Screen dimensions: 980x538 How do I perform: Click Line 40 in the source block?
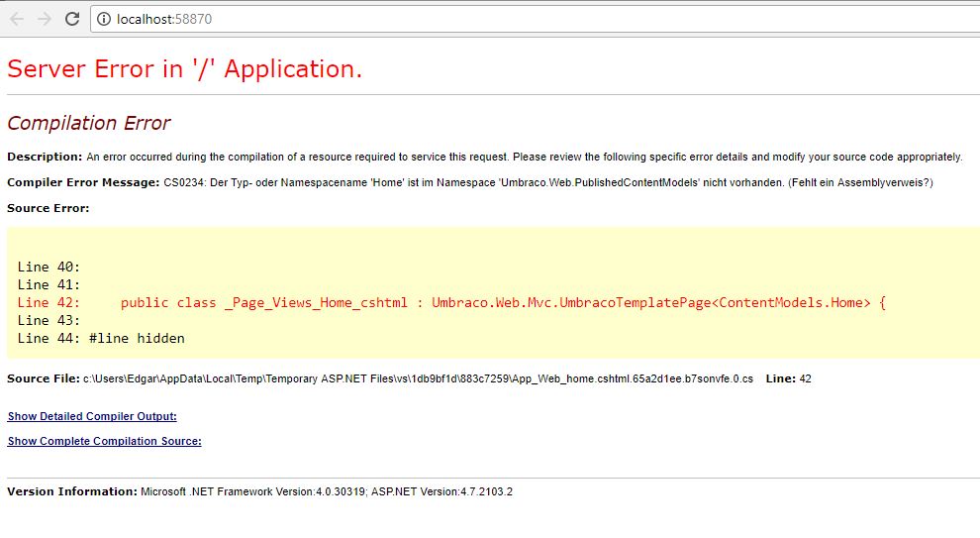click(49, 267)
